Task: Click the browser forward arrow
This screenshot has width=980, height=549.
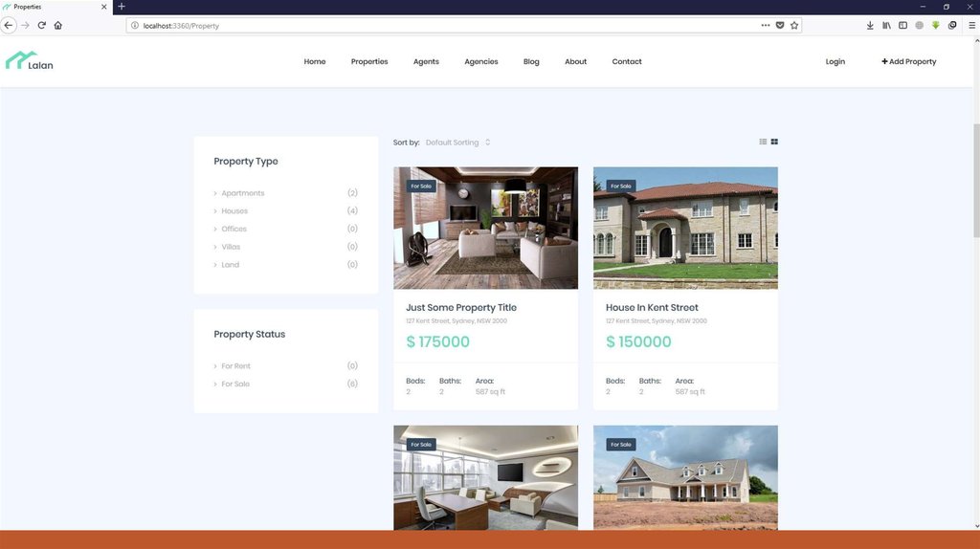Action: 25,26
